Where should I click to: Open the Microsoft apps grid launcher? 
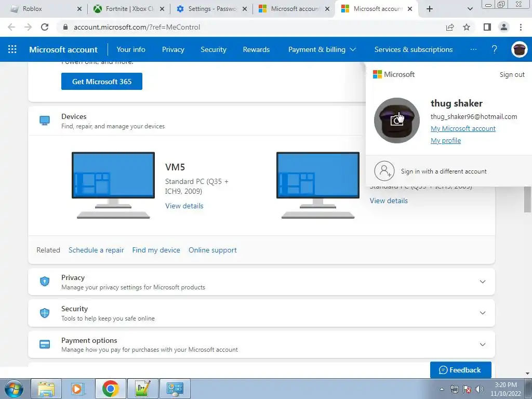(12, 49)
